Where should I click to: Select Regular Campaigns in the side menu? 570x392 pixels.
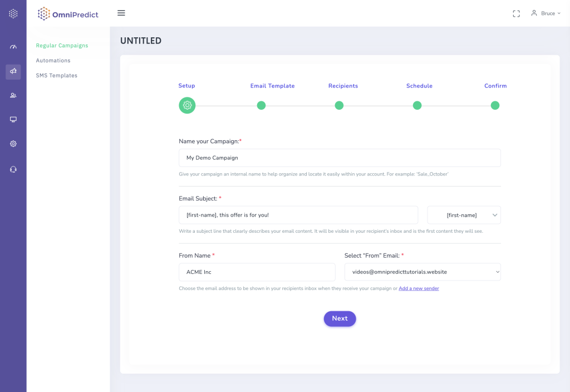coord(62,46)
